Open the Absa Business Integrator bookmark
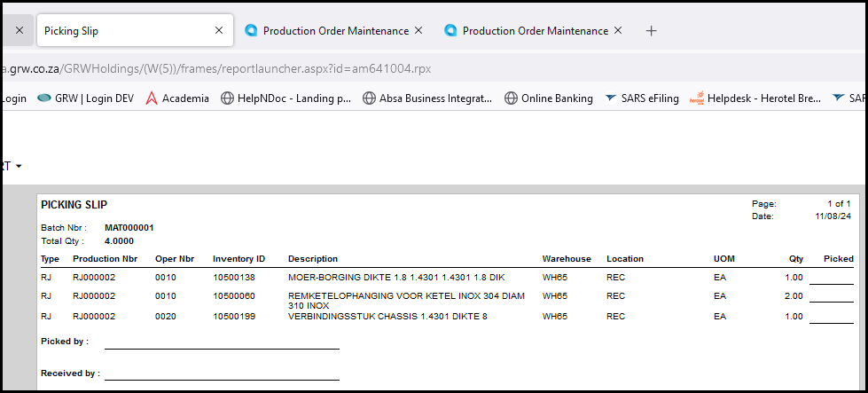The height and width of the screenshot is (393, 868). pyautogui.click(x=427, y=98)
